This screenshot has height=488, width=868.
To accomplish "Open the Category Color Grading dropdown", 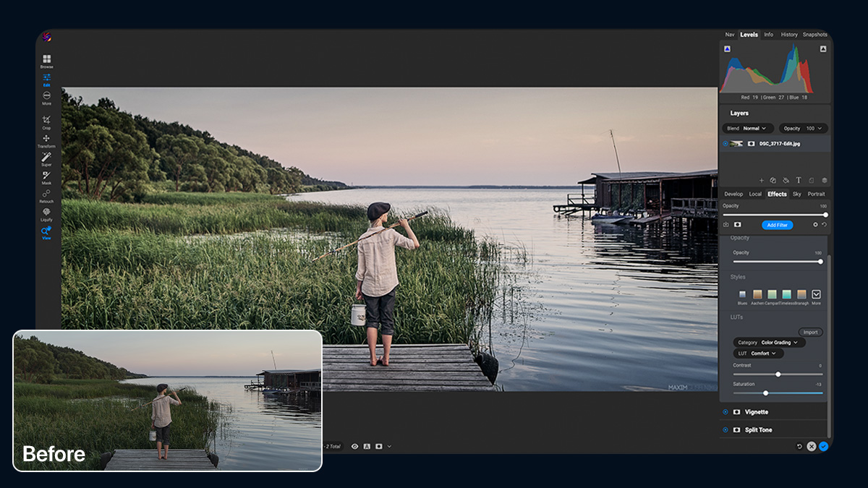I will coord(769,342).
